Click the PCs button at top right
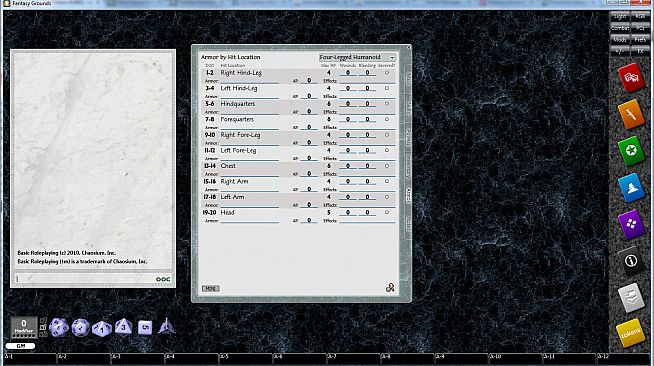This screenshot has height=366, width=654. point(640,28)
